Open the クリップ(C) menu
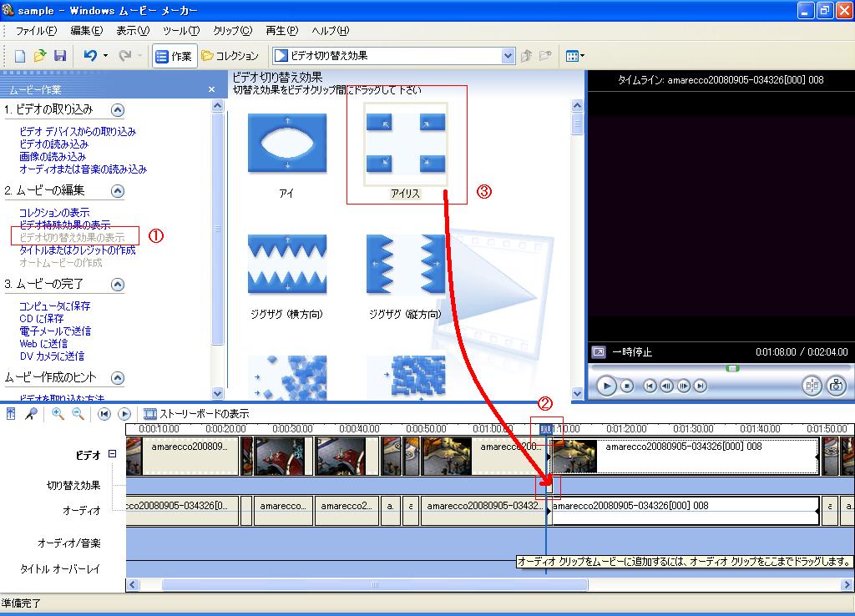 click(232, 31)
